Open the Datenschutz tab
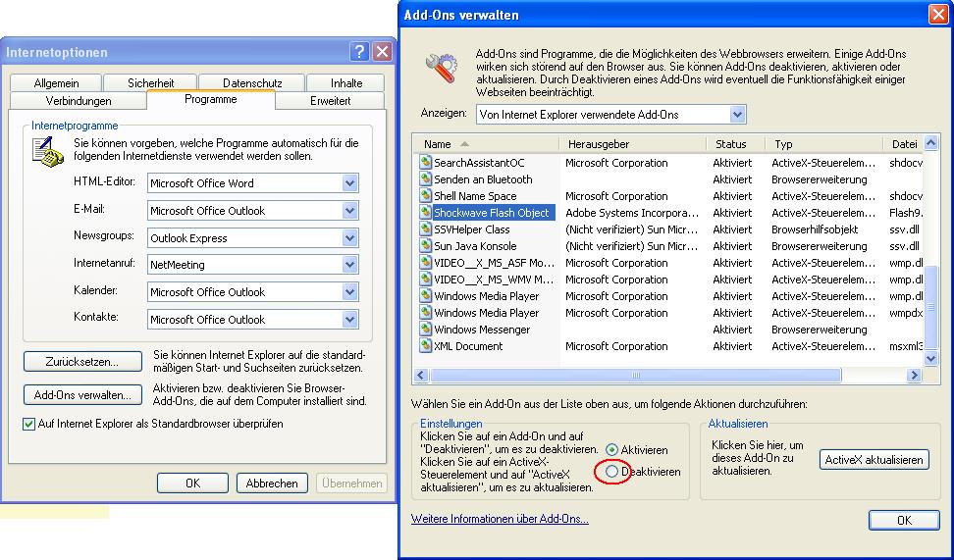Image resolution: width=954 pixels, height=560 pixels. (252, 82)
